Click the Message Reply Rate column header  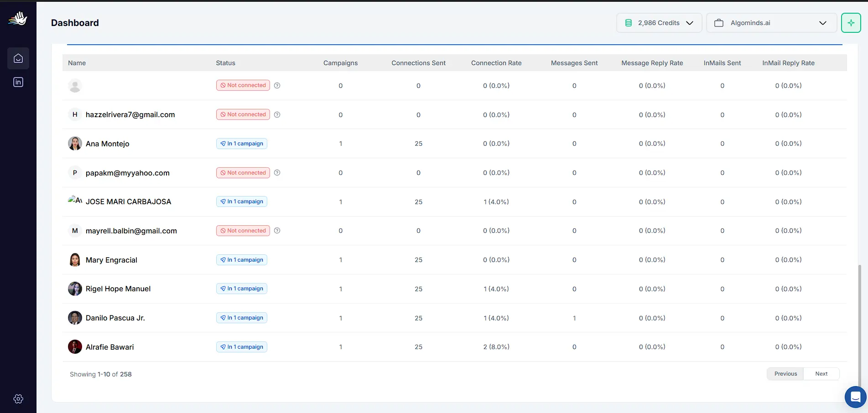(652, 63)
